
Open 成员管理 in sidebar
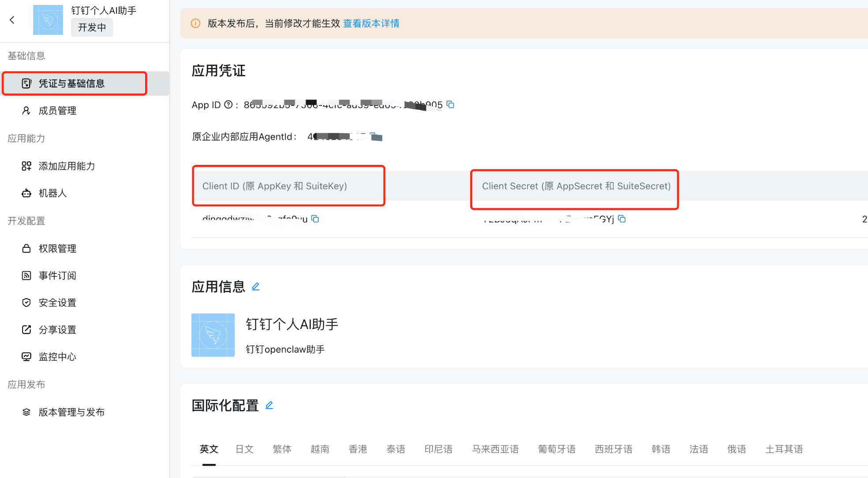point(57,111)
